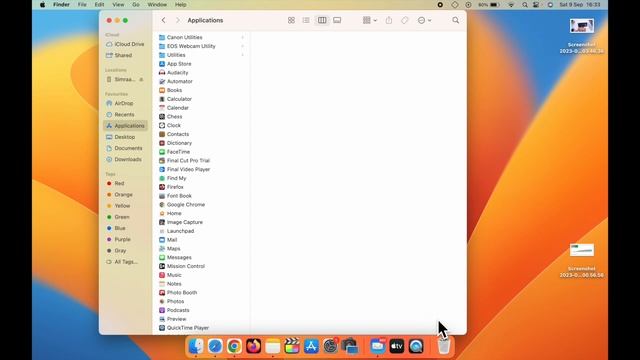Image resolution: width=640 pixels, height=360 pixels.
Task: Open Safari from the Dock
Action: click(215, 347)
